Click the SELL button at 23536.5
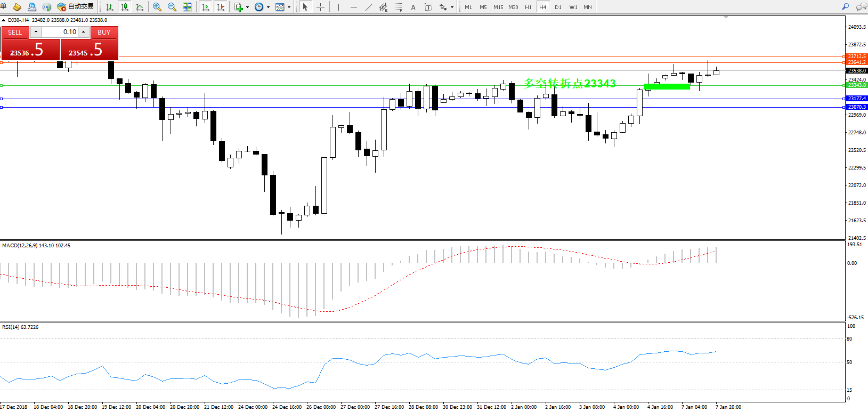This screenshot has height=412, width=868. coord(30,50)
